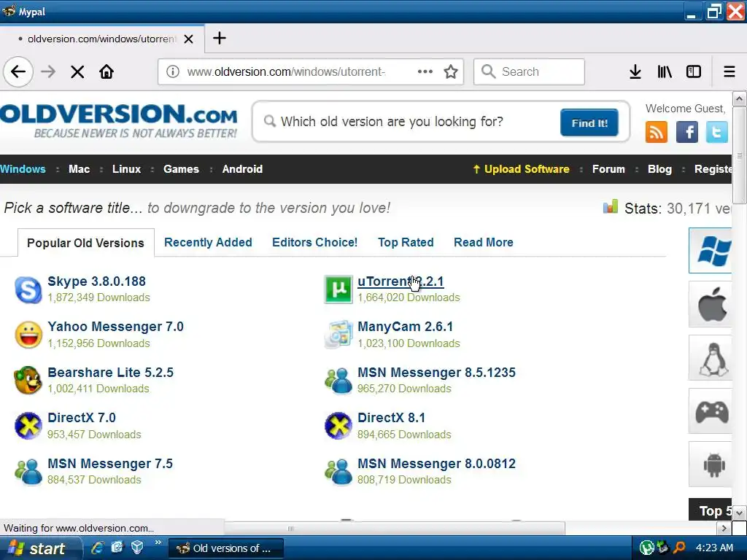Select Windows in the site navigation bar
Image resolution: width=747 pixels, height=560 pixels.
click(x=23, y=169)
